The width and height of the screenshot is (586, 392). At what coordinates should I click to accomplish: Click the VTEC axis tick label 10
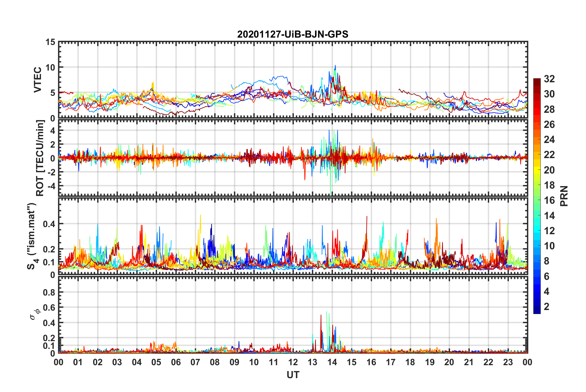coord(50,67)
